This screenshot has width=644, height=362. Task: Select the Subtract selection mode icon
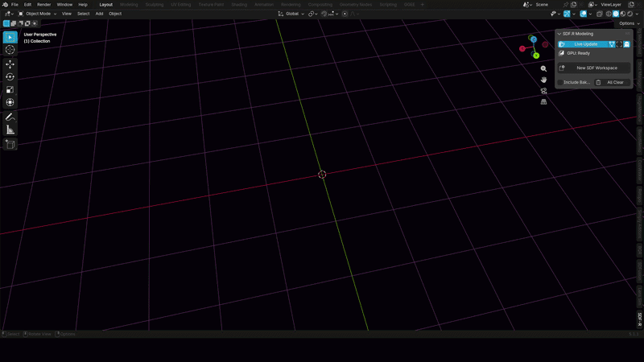[20, 23]
